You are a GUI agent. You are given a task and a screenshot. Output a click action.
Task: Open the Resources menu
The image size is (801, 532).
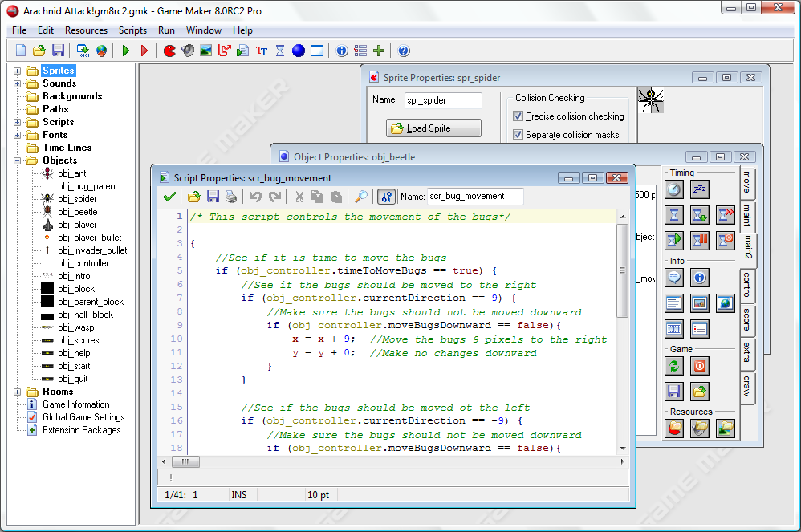pos(86,30)
